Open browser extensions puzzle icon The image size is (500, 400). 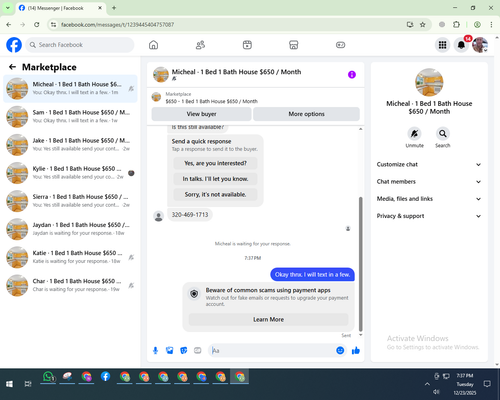[x=456, y=24]
